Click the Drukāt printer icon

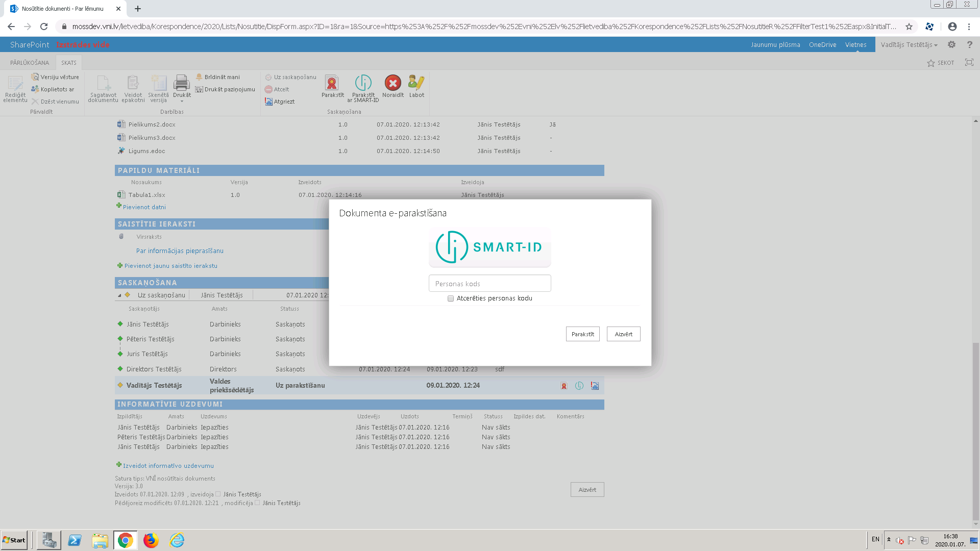182,83
